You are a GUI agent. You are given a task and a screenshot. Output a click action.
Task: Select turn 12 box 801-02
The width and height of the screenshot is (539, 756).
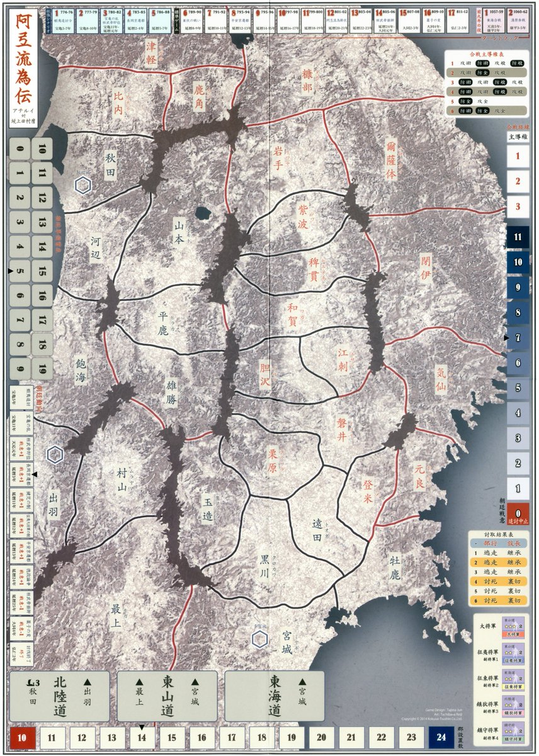336,20
